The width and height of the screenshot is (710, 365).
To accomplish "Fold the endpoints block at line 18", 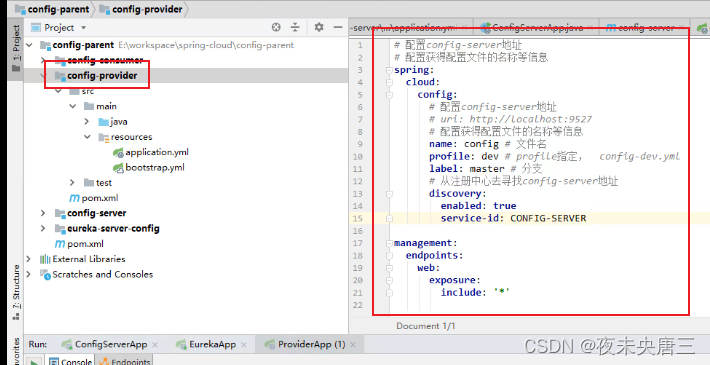I will click(389, 255).
